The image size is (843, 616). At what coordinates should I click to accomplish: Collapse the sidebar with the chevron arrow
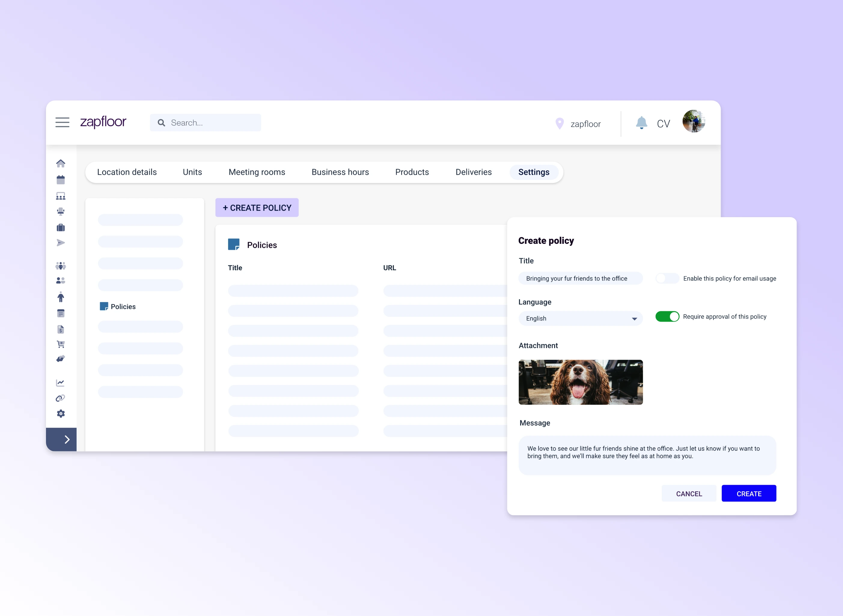(x=66, y=440)
